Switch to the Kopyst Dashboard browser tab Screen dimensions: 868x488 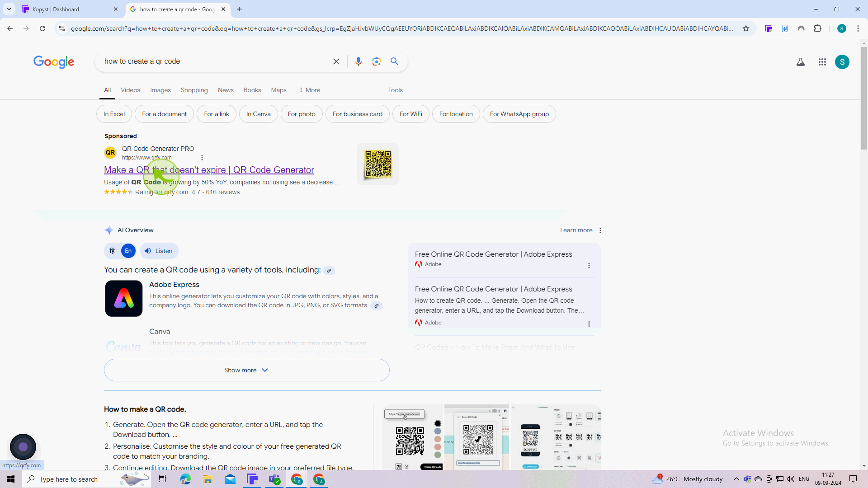[x=70, y=9]
